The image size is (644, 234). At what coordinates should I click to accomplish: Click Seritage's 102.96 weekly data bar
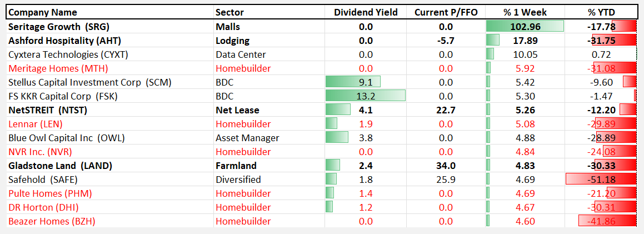click(525, 27)
